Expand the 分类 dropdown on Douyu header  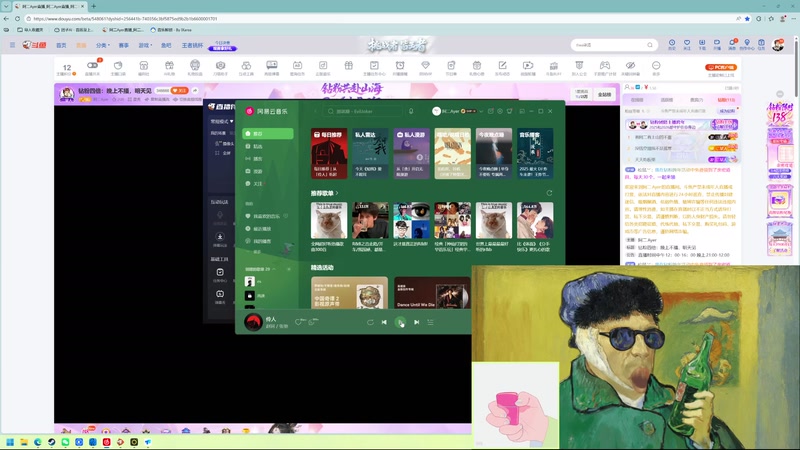tap(103, 45)
